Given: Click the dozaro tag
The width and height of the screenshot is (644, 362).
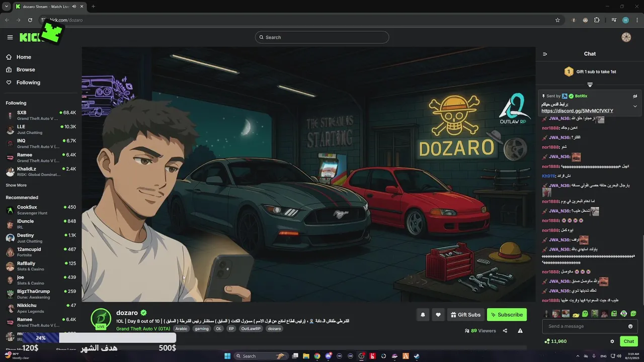Looking at the screenshot, I should coord(274,329).
